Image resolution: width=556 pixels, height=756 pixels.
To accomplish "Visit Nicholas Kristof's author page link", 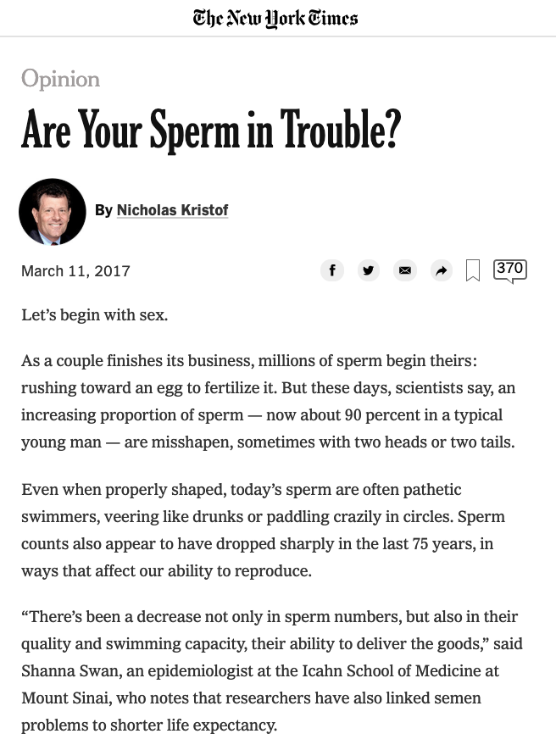I will click(x=172, y=210).
